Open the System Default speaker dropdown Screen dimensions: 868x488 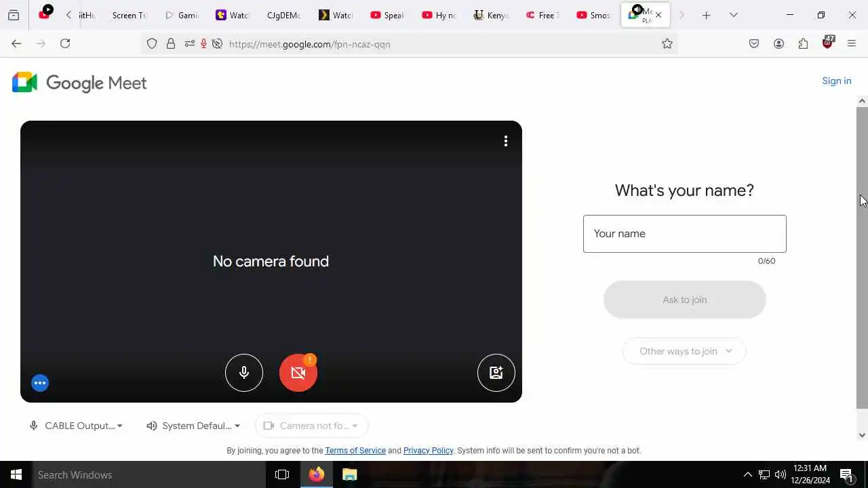click(193, 426)
